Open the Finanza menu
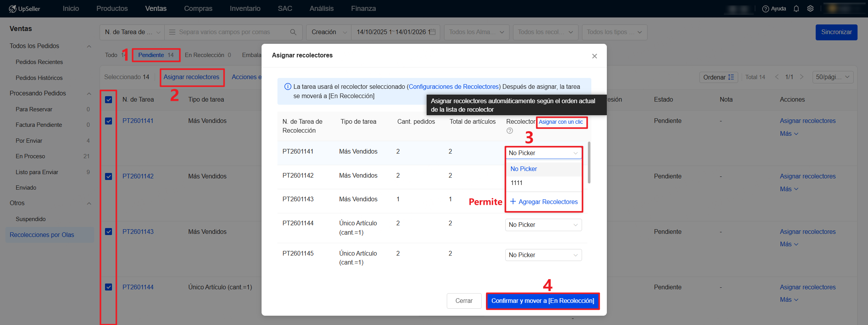Viewport: 868px width, 325px height. (x=363, y=9)
